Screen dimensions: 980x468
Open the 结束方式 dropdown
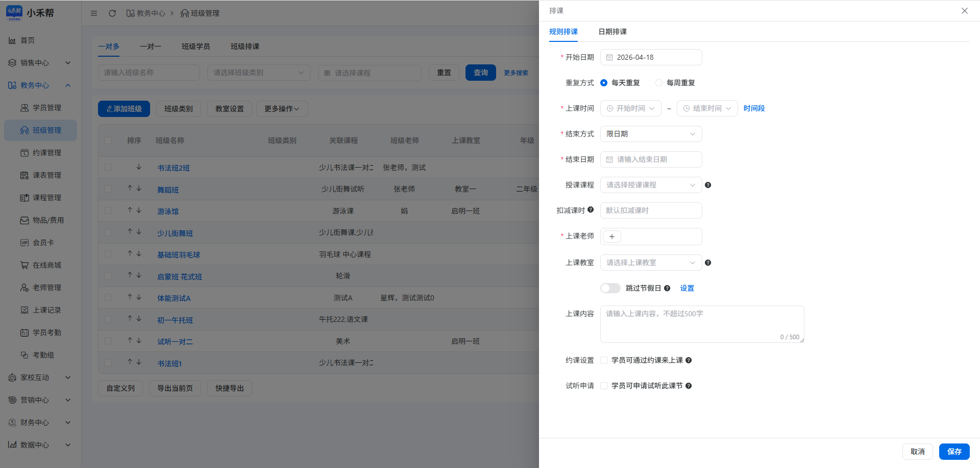click(651, 134)
